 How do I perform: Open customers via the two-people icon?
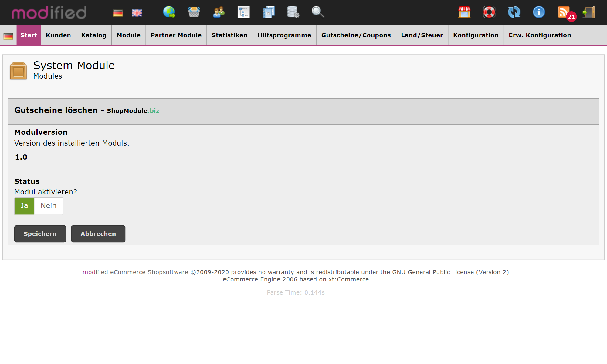(x=219, y=12)
